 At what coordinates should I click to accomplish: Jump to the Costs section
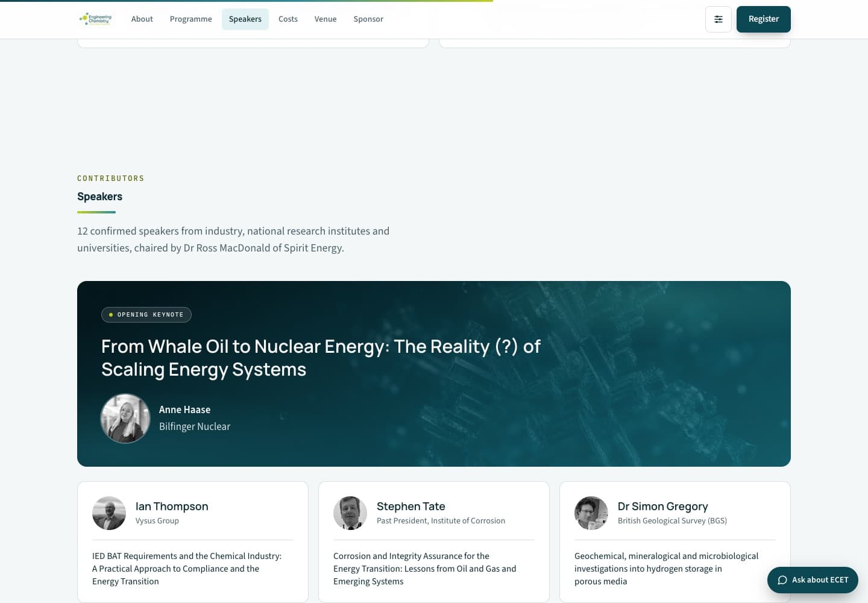pyautogui.click(x=288, y=19)
